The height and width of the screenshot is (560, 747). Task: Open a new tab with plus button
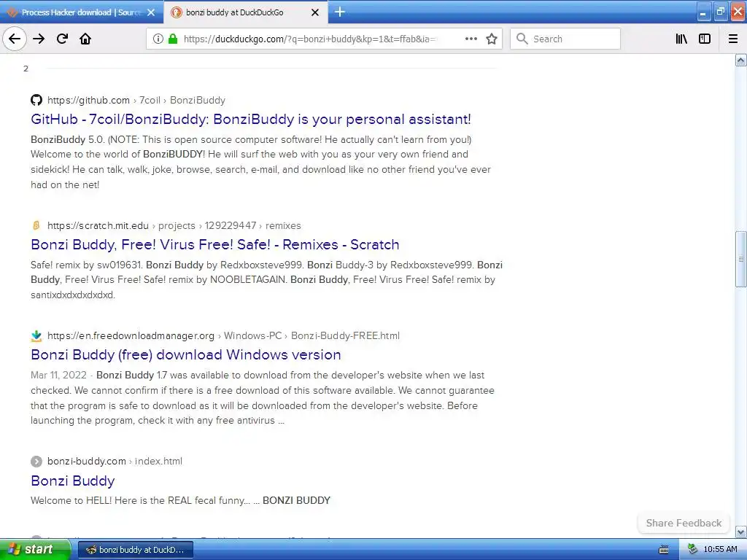340,12
